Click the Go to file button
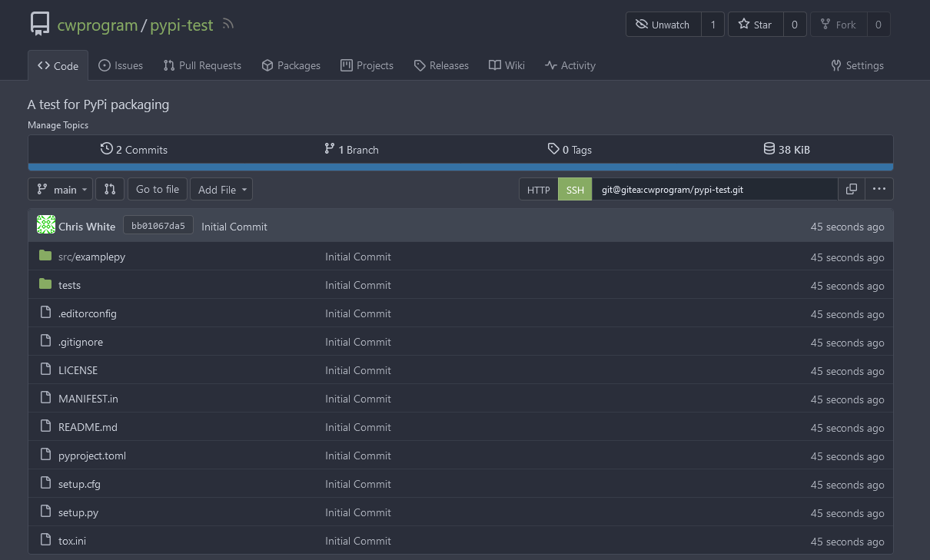 (x=158, y=189)
